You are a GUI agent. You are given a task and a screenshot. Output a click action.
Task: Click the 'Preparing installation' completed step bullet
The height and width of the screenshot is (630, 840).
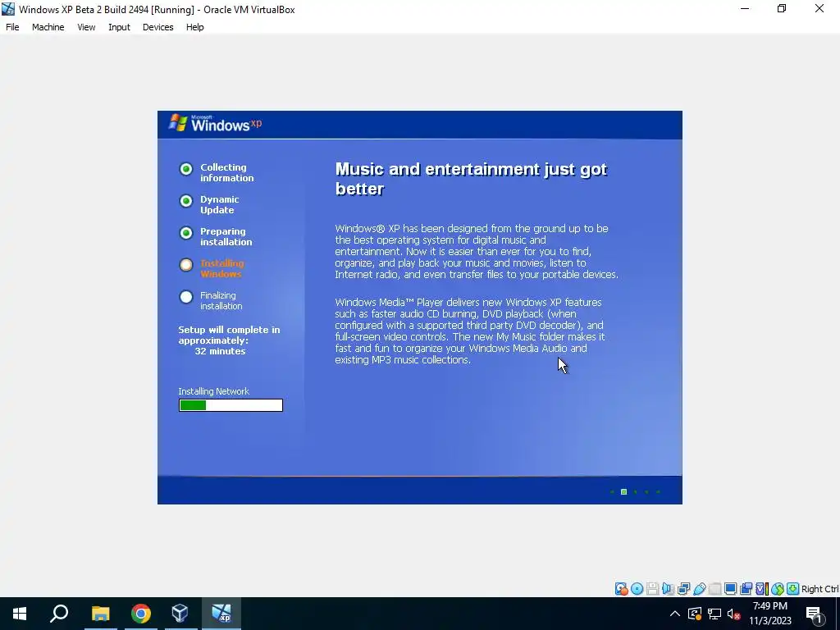coord(186,233)
